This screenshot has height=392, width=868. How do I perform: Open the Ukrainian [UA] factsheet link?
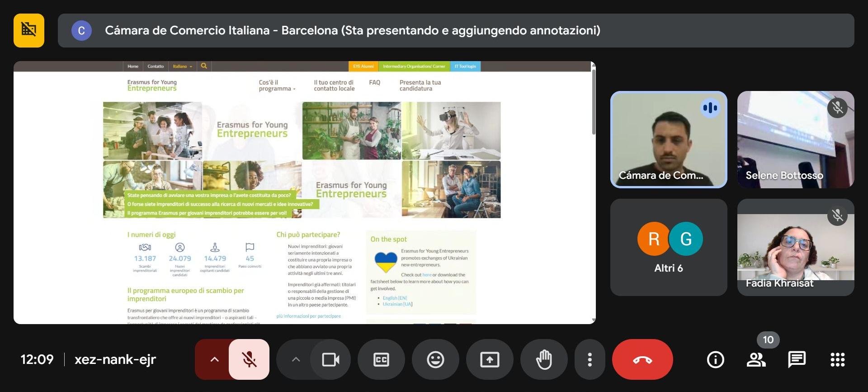pyautogui.click(x=397, y=304)
